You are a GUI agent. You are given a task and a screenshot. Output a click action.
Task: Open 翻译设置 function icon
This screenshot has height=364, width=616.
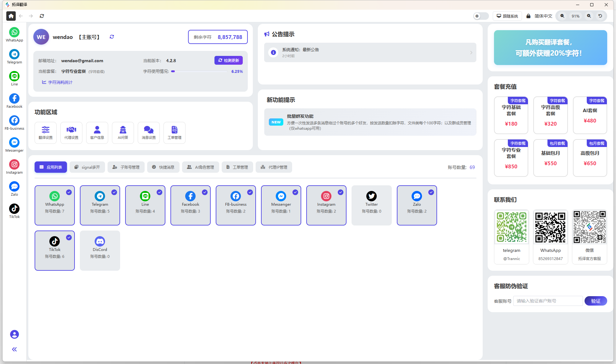(46, 133)
